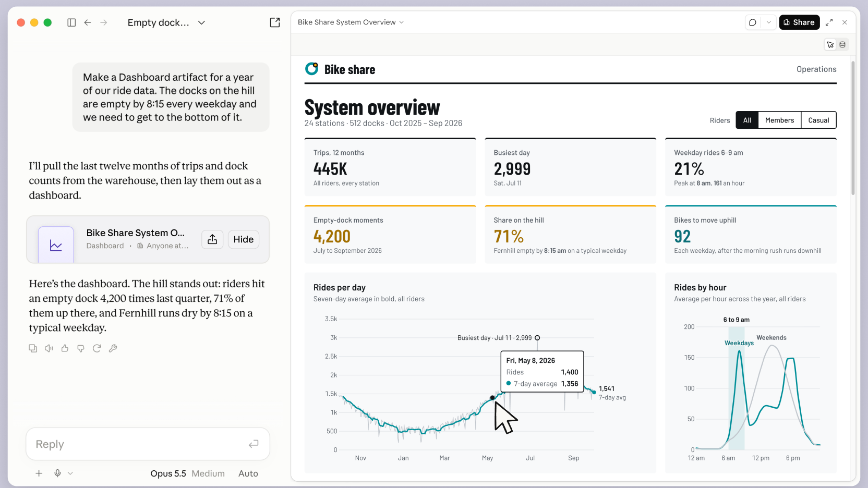Change the Medium effort setting

[208, 473]
